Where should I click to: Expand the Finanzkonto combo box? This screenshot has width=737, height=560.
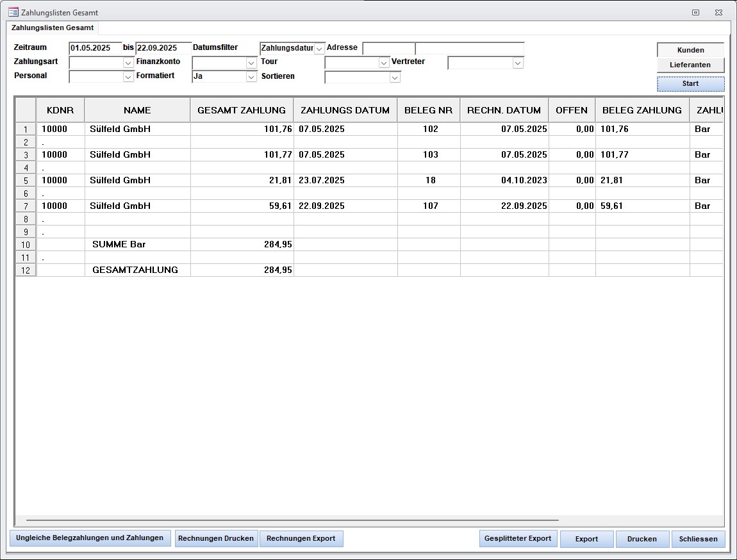[251, 63]
